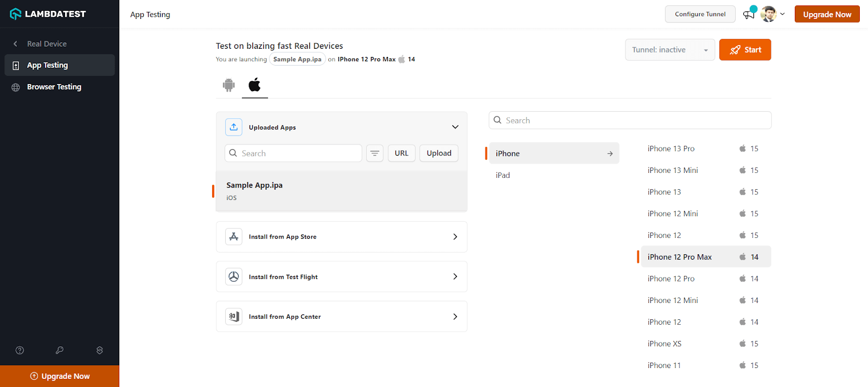Click Sample App.ipa chip in launch summary

pos(297,60)
